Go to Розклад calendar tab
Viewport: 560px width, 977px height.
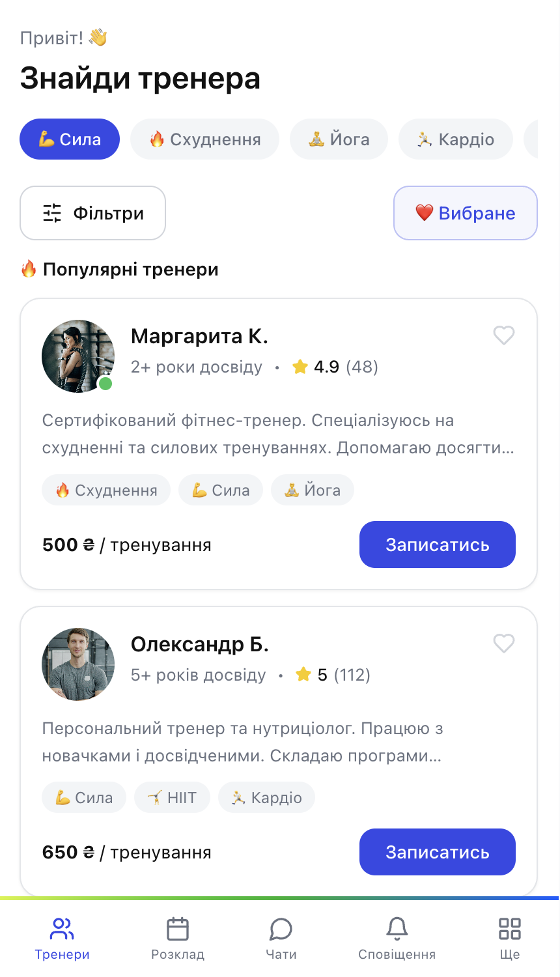pyautogui.click(x=178, y=938)
